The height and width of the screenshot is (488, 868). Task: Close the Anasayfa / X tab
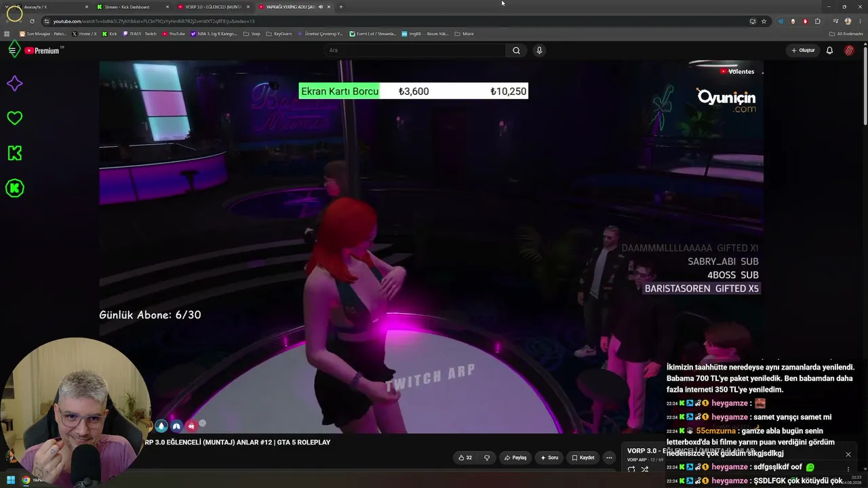click(x=87, y=7)
